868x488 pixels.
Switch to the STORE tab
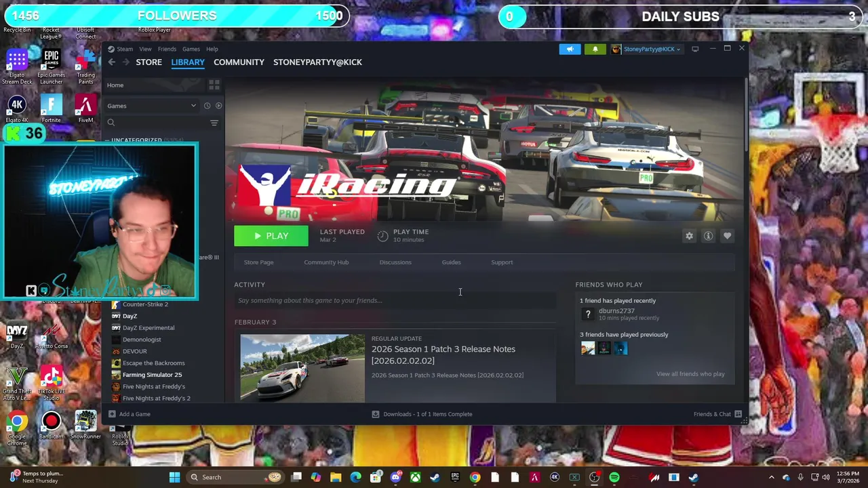click(149, 62)
